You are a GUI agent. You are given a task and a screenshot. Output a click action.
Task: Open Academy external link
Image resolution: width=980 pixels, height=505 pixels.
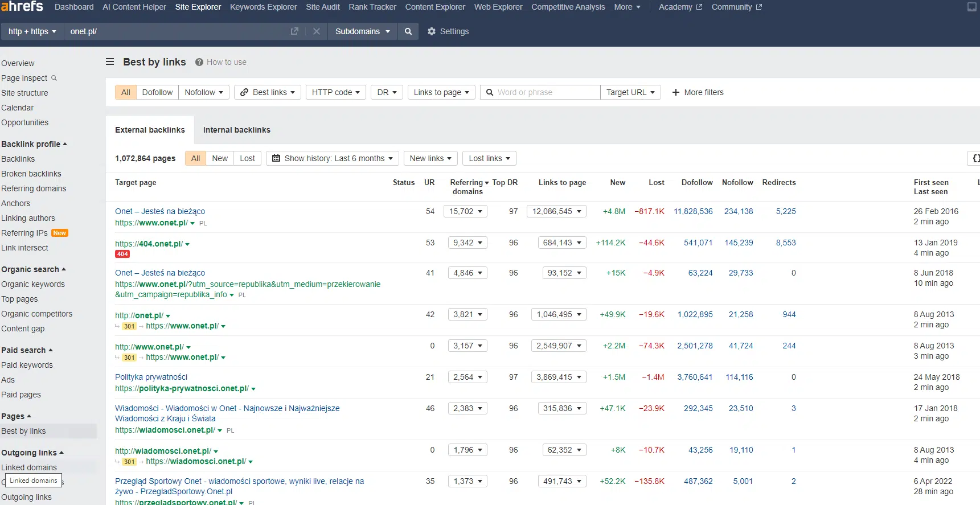[680, 7]
